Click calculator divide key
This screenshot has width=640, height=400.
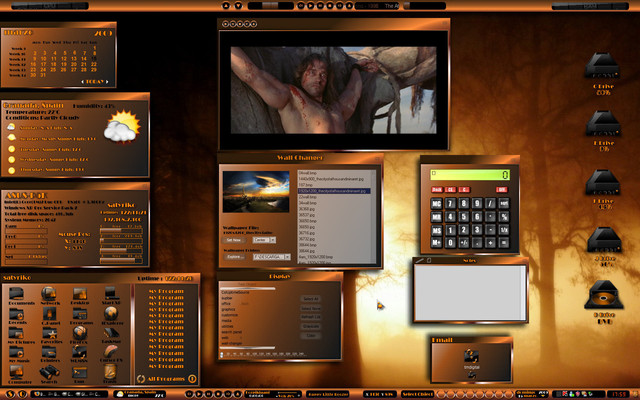coord(491,203)
